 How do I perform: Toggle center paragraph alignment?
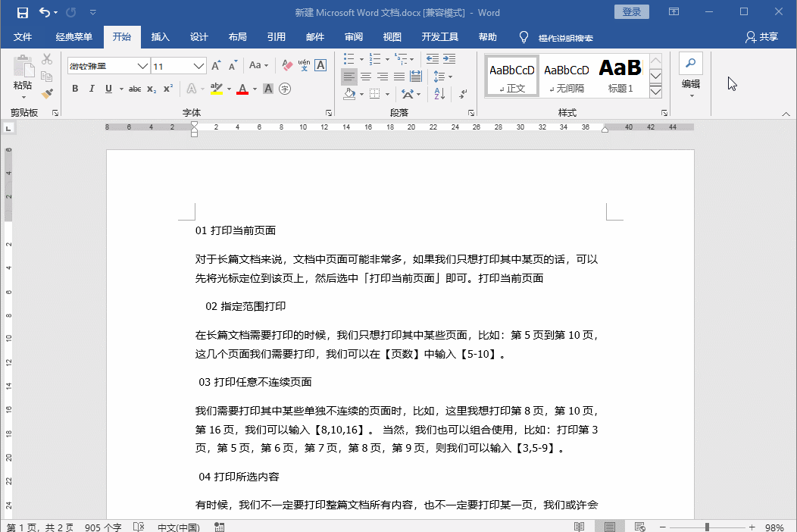click(367, 76)
